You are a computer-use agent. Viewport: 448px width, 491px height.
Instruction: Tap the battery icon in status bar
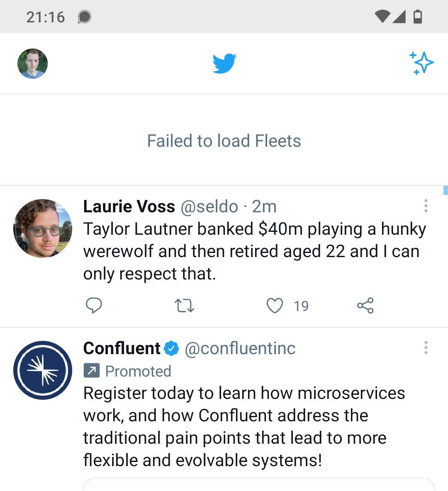pyautogui.click(x=418, y=17)
